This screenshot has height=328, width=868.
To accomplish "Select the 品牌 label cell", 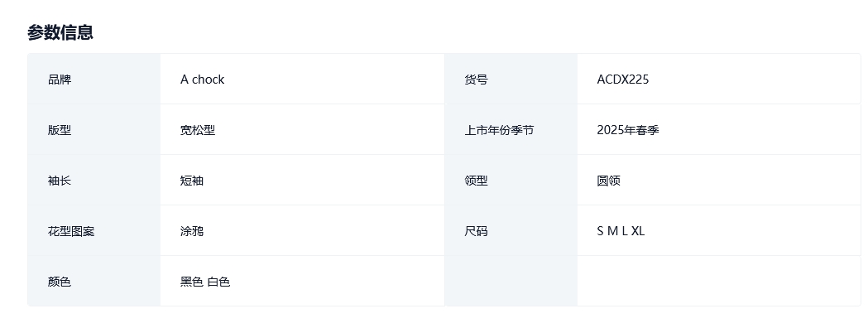I will (94, 80).
